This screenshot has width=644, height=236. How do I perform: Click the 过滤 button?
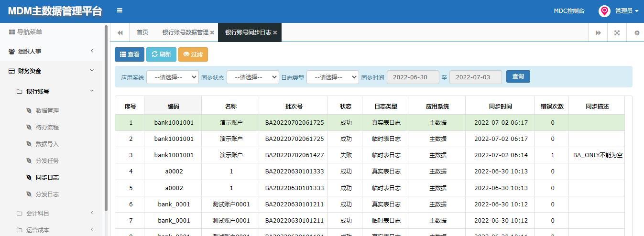coord(193,54)
